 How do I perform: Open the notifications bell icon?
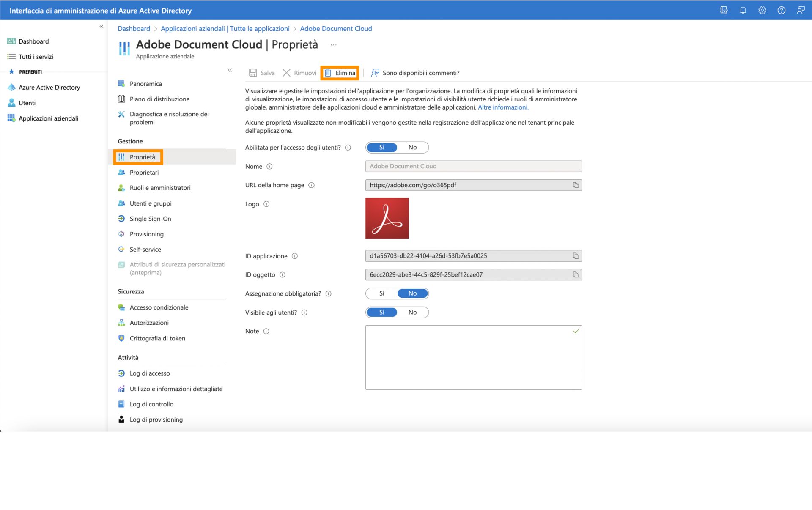[743, 11]
